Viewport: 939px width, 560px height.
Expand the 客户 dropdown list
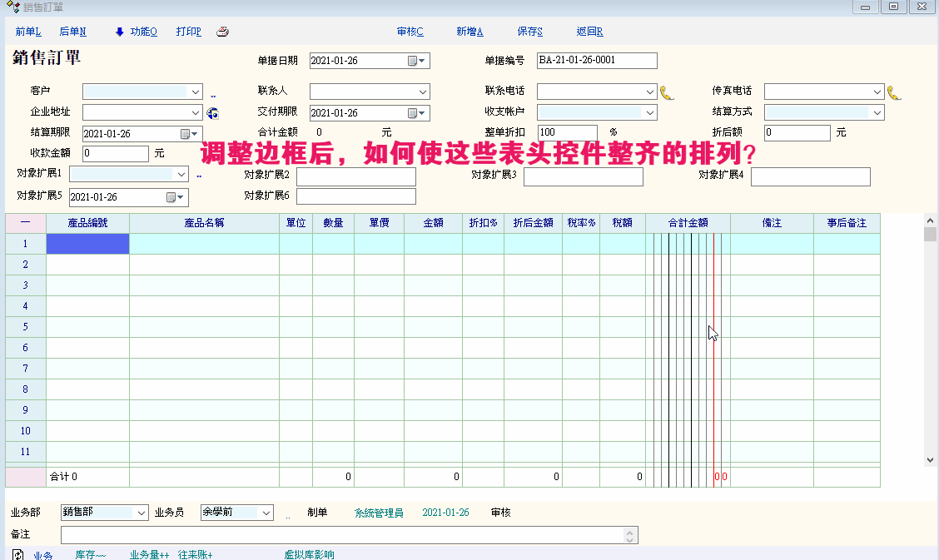(x=196, y=92)
